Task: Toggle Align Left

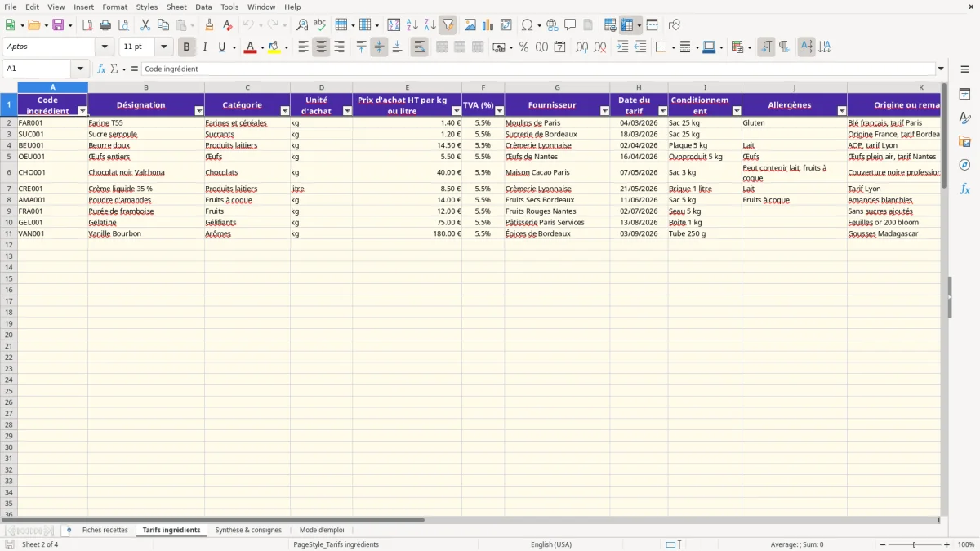Action: pos(303,47)
